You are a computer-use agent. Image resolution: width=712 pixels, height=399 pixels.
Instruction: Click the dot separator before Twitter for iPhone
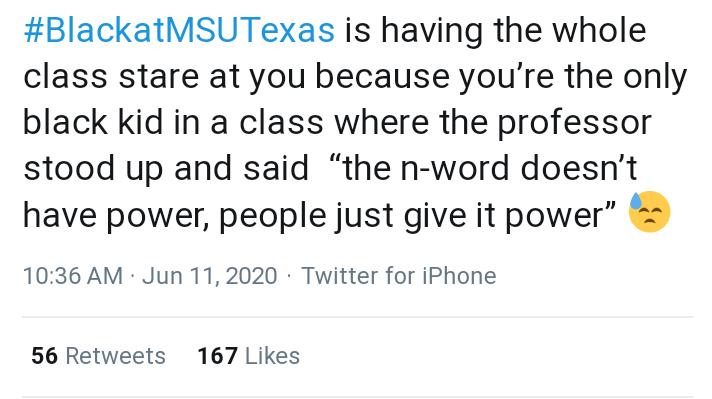[289, 276]
